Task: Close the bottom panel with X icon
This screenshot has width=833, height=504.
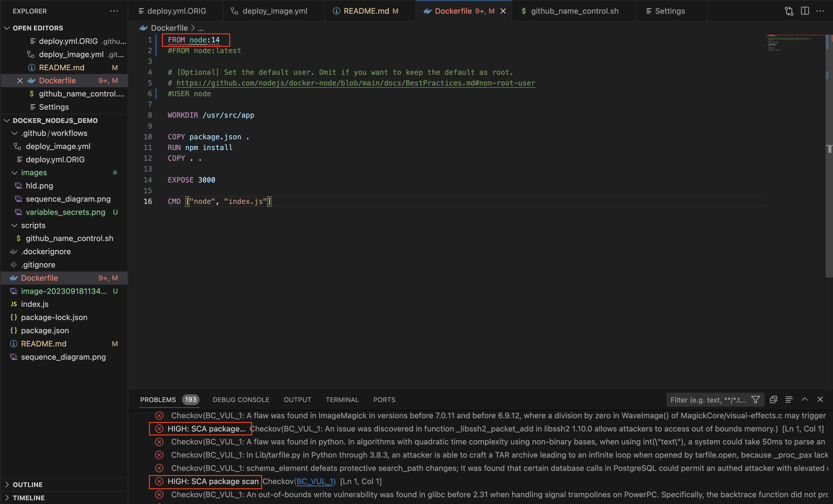Action: pos(820,399)
